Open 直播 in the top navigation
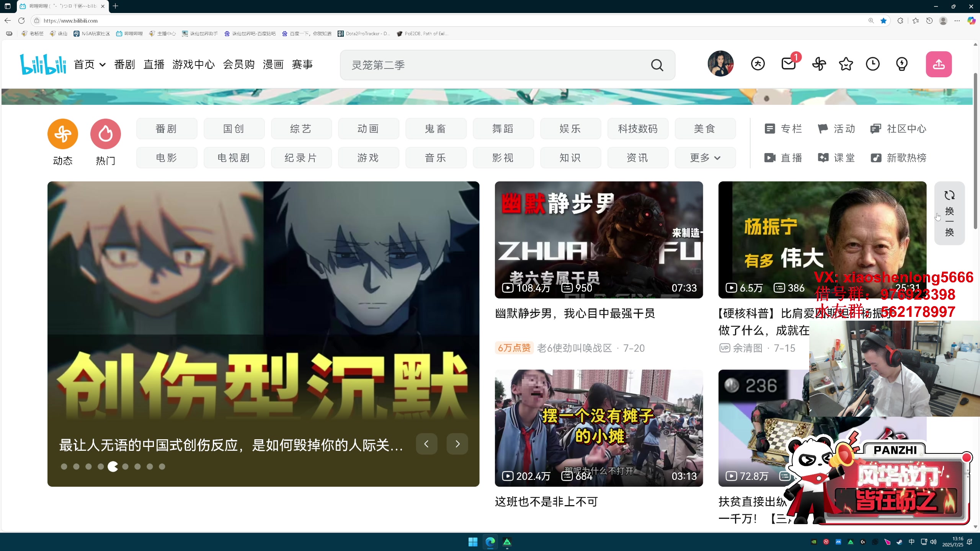This screenshot has width=980, height=551. pos(154,64)
